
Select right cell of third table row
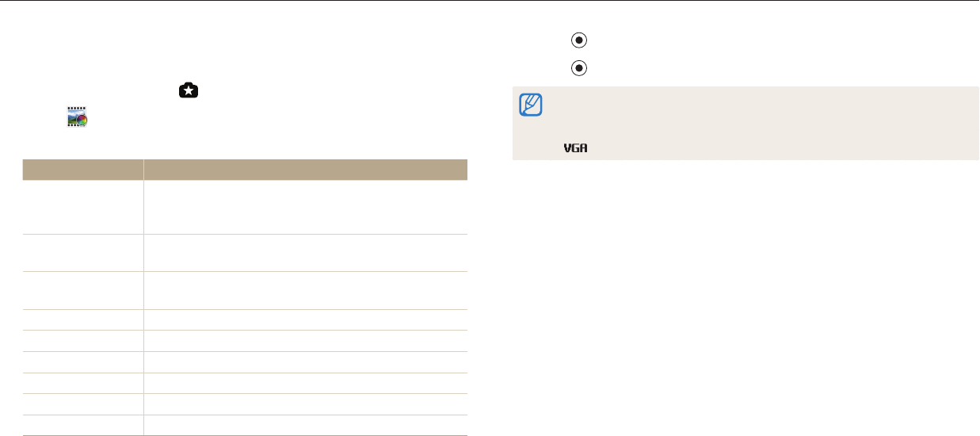[x=305, y=290]
